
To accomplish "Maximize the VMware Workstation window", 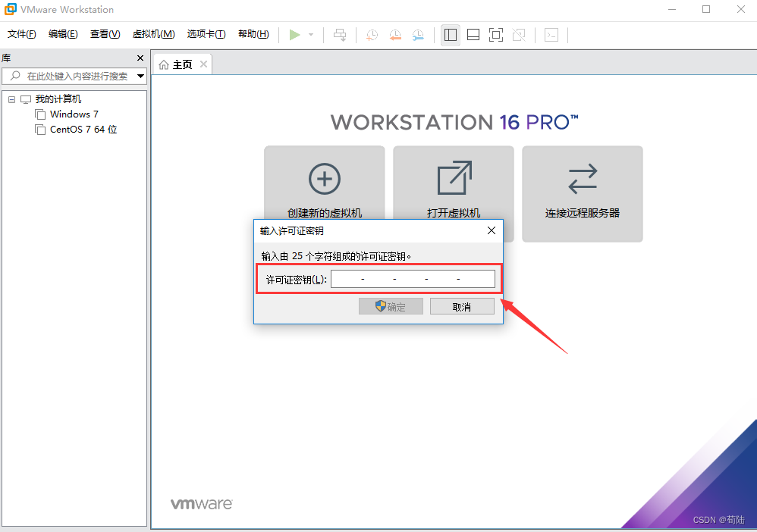I will point(706,9).
